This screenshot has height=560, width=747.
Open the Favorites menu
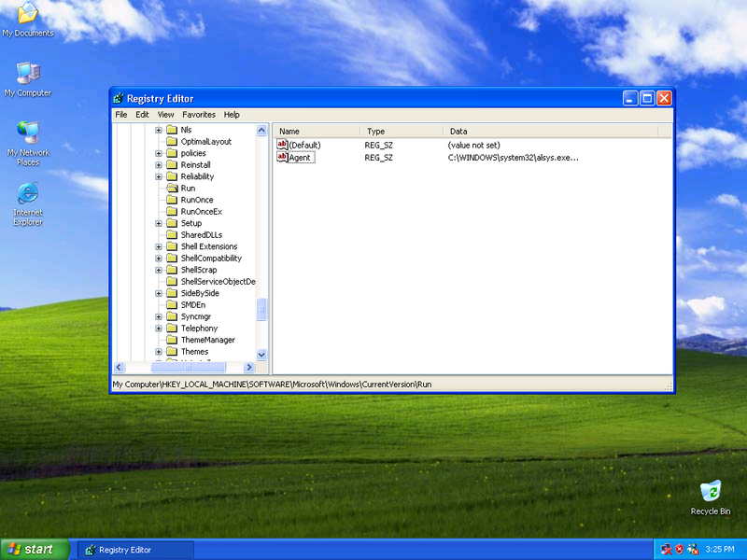(199, 115)
